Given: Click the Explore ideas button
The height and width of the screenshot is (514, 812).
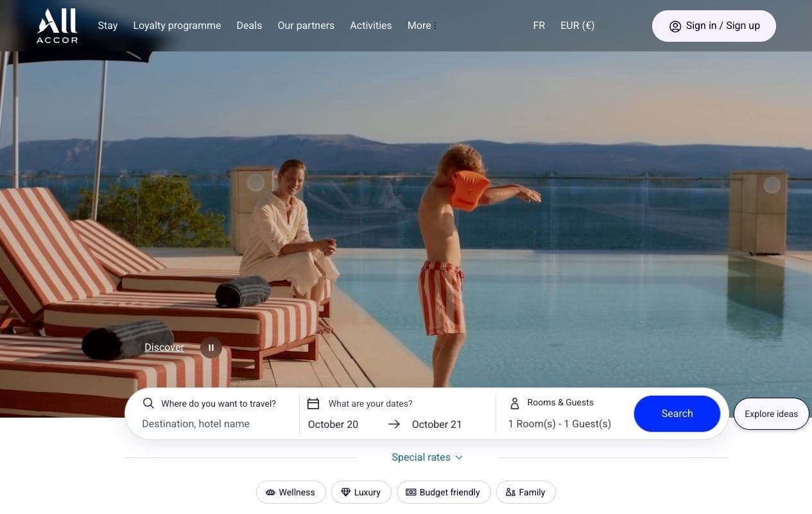Looking at the screenshot, I should pos(772,414).
